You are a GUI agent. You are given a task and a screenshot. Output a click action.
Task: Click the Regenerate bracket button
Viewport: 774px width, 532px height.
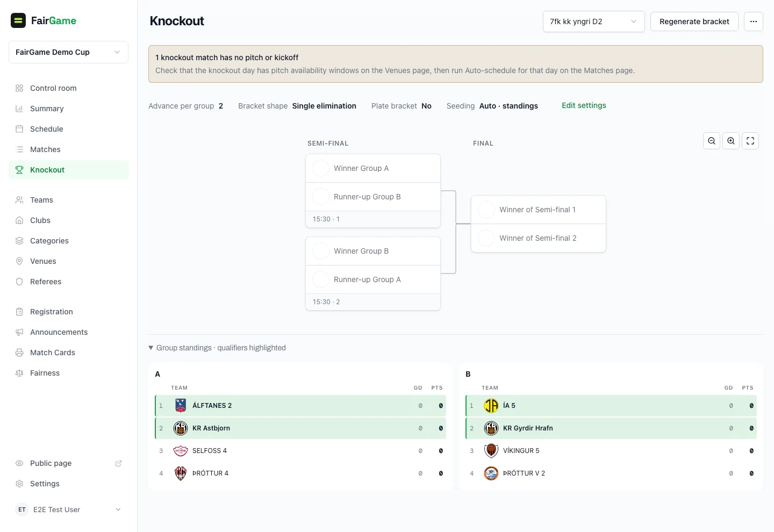click(694, 21)
